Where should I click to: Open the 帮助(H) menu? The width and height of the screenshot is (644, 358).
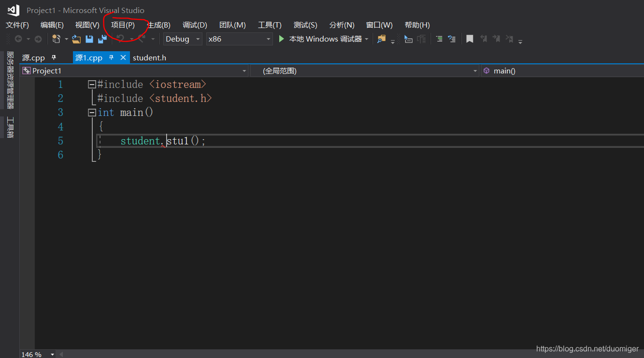(x=417, y=25)
